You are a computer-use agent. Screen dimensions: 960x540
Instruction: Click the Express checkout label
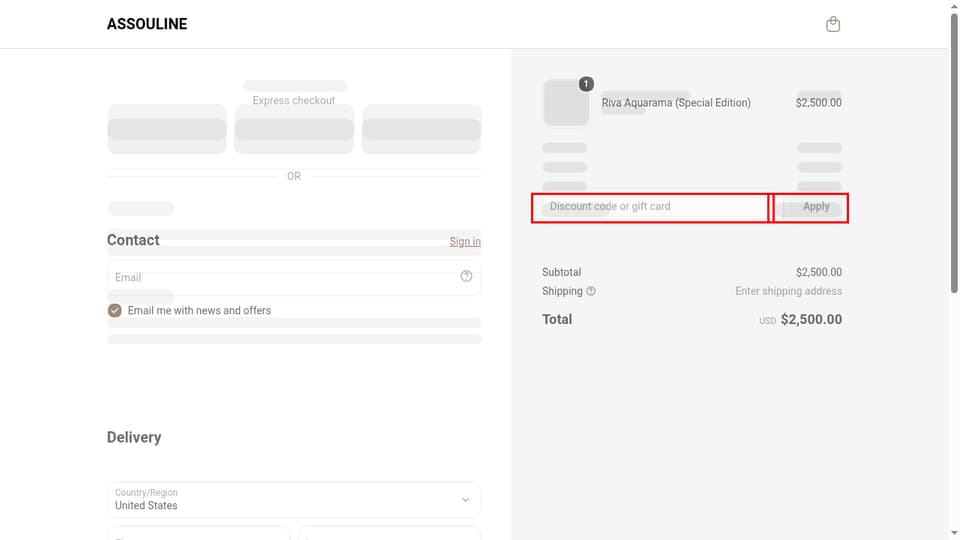click(x=294, y=100)
